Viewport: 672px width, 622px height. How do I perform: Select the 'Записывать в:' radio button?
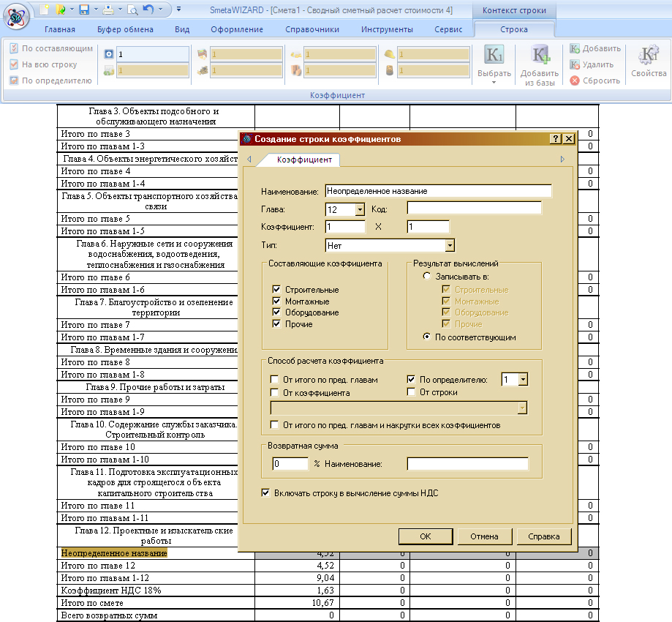pos(427,277)
